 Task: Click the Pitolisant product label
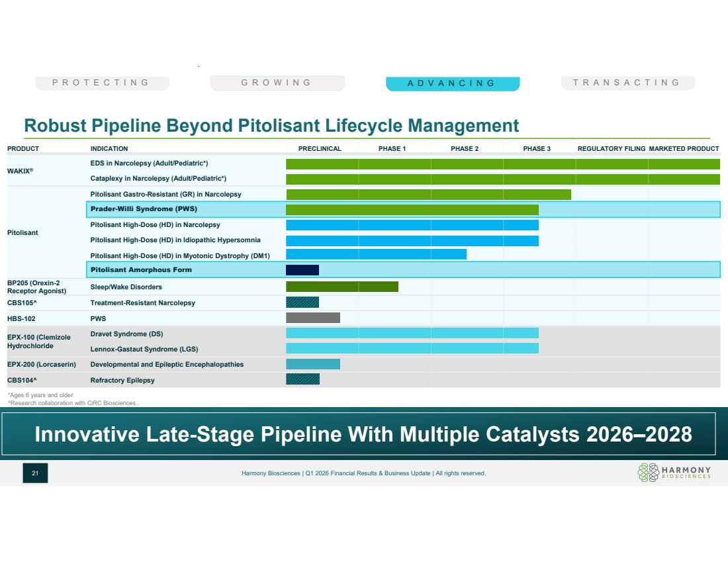(23, 233)
